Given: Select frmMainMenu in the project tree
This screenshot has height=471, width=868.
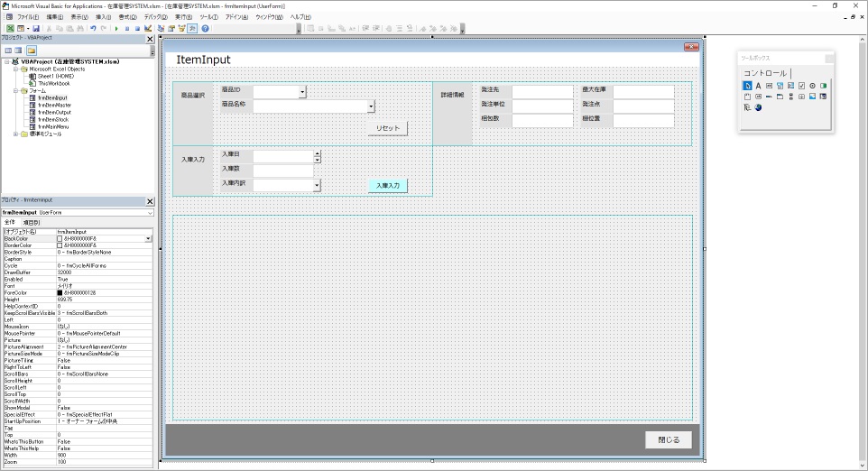Looking at the screenshot, I should [54, 126].
